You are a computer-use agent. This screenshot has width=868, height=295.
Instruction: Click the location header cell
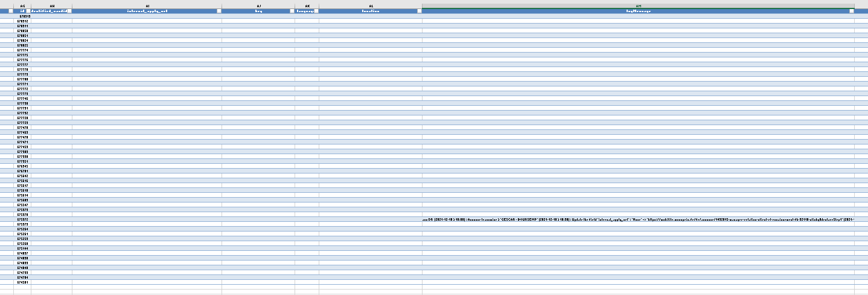(371, 11)
